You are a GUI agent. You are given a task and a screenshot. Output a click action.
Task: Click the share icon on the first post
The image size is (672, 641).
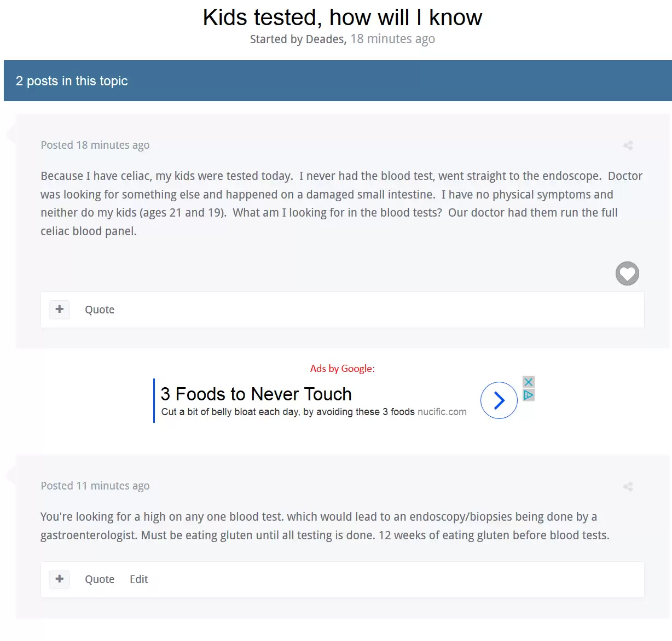(628, 145)
